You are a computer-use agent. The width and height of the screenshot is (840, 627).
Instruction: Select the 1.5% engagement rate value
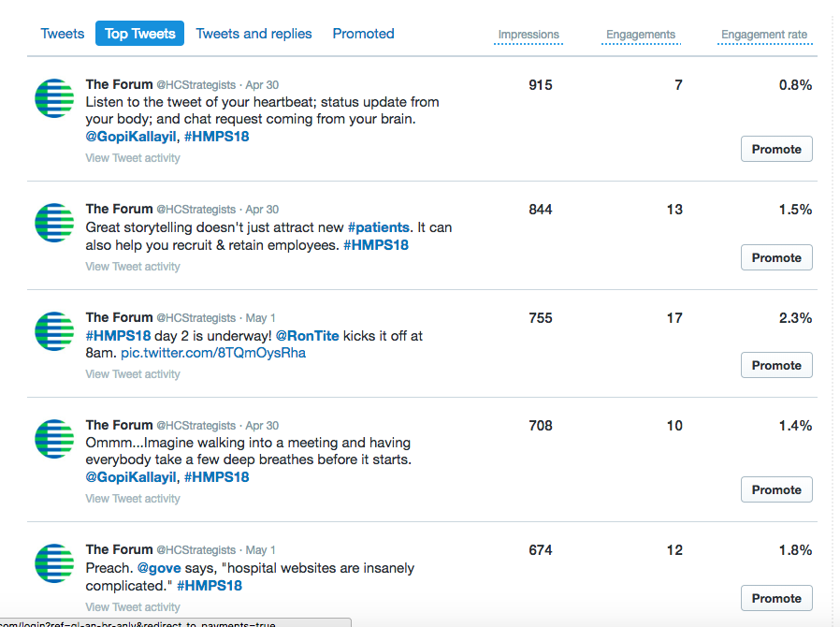pyautogui.click(x=795, y=209)
